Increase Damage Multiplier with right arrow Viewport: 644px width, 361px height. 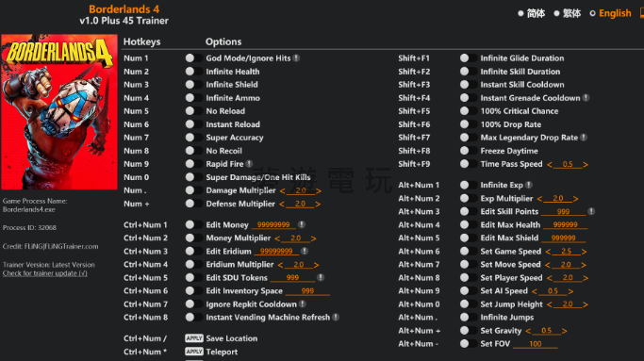click(x=319, y=191)
